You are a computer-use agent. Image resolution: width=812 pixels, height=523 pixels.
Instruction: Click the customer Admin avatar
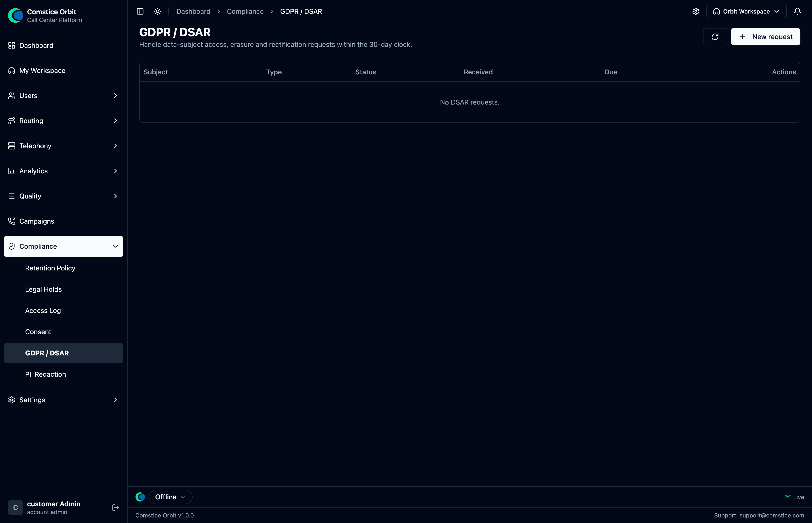(x=15, y=508)
